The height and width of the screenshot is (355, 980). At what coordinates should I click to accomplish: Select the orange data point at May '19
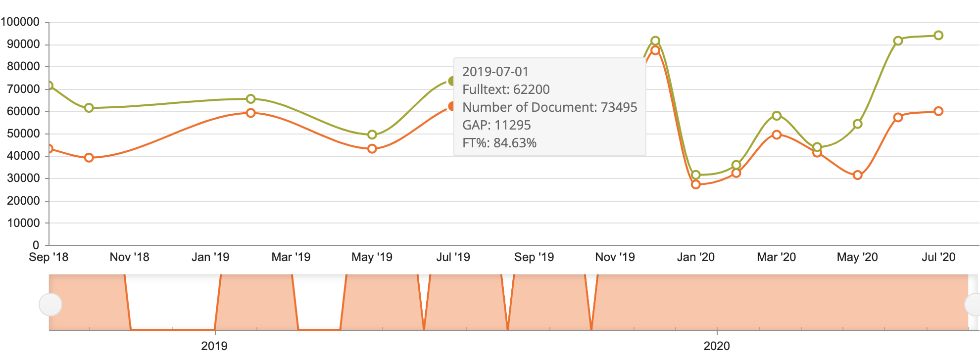click(x=372, y=149)
